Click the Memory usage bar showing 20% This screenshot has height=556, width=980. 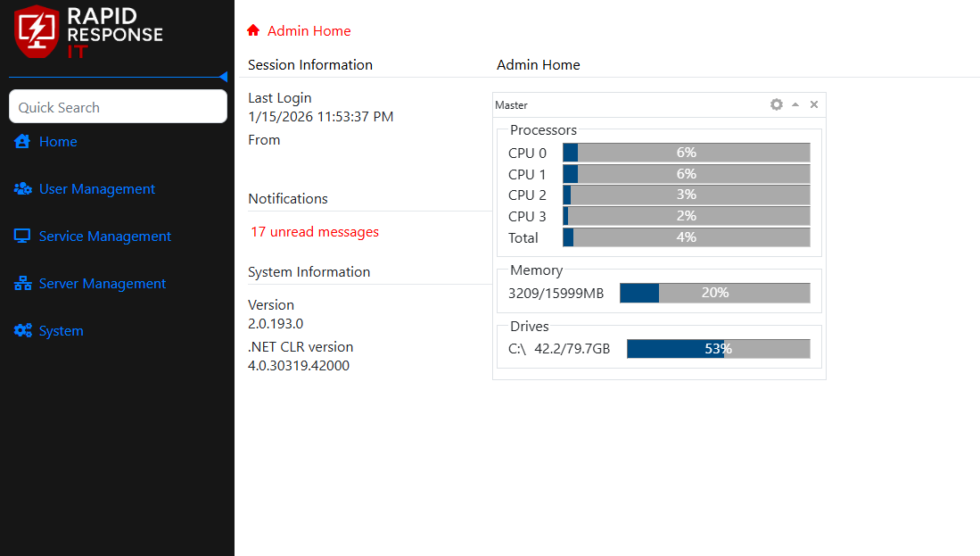(714, 293)
